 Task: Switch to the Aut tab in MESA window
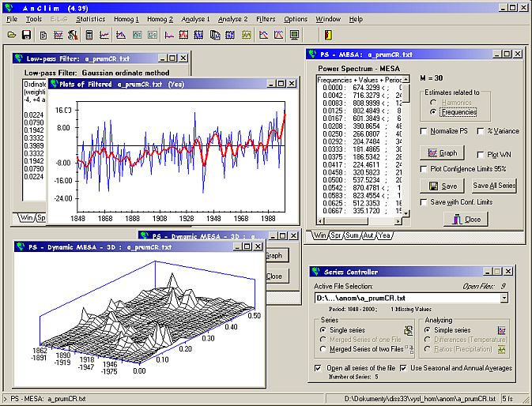click(x=368, y=235)
